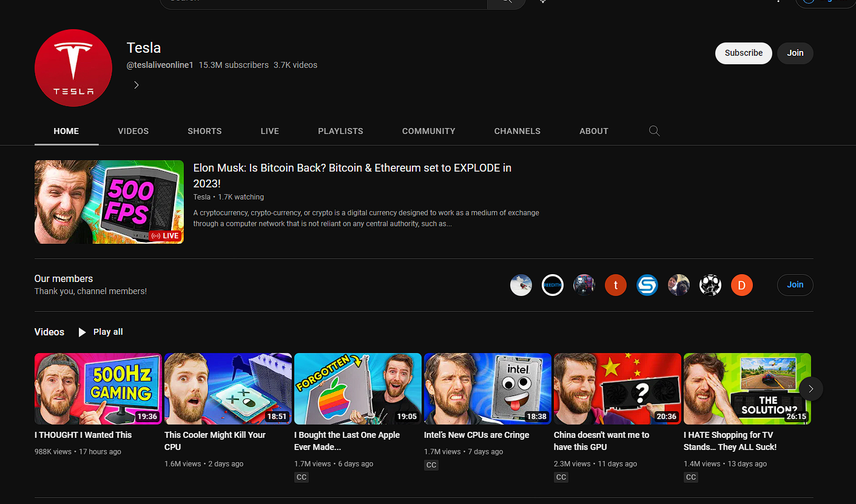View the COMMUNITY tab

429,131
